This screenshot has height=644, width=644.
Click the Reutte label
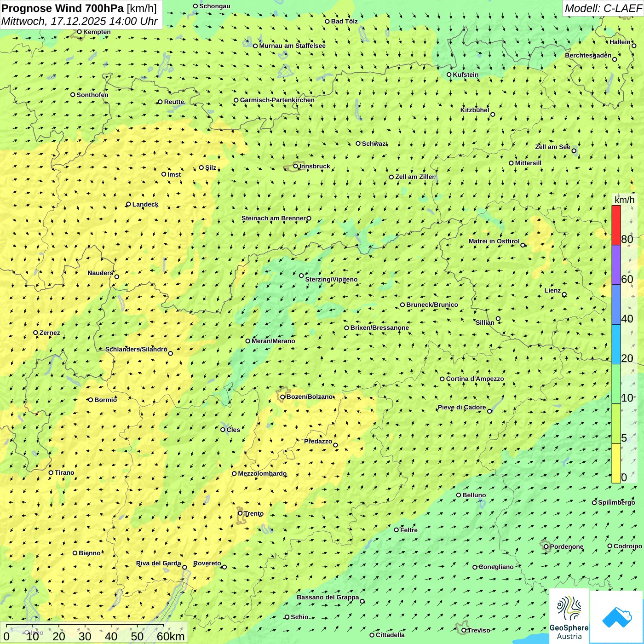click(174, 102)
